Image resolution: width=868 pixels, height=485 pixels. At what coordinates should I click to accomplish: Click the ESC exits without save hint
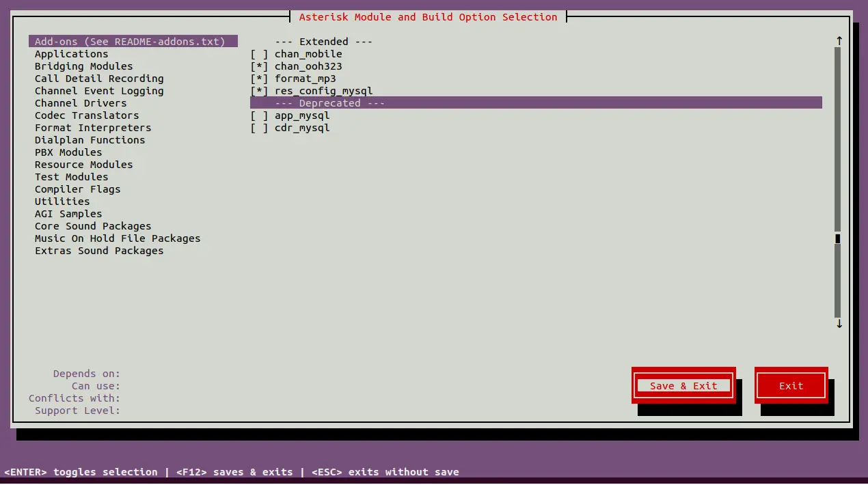pos(385,472)
